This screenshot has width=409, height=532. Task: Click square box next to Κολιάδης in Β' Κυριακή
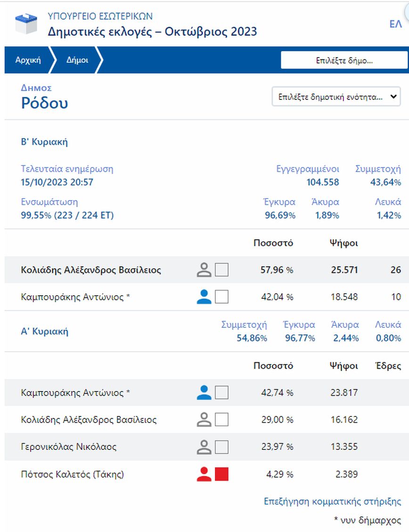(221, 270)
